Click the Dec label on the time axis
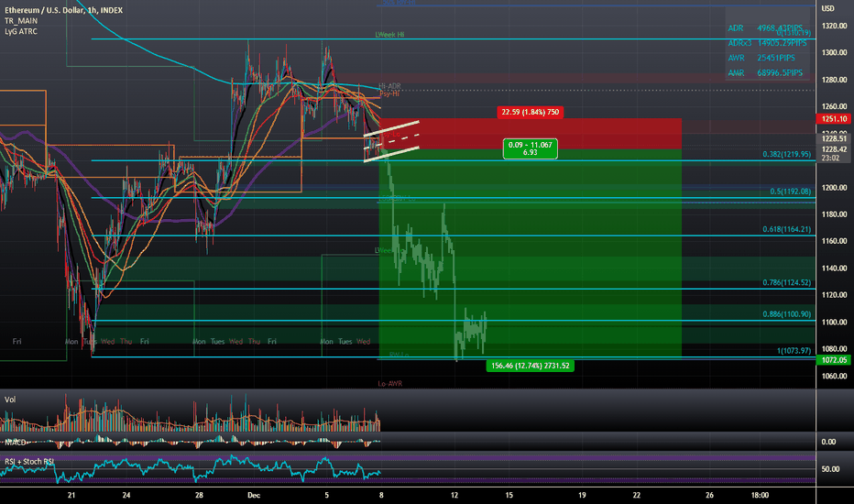The image size is (854, 504). (254, 495)
